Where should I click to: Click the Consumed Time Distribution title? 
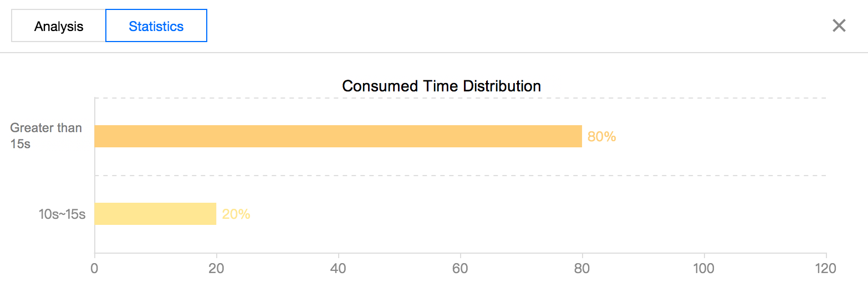pos(442,86)
